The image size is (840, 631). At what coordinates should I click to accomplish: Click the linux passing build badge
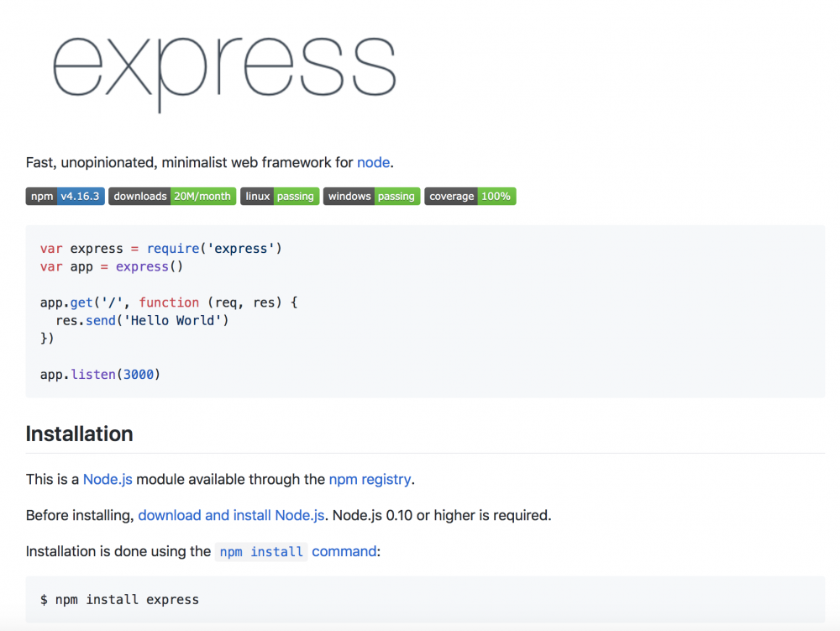280,197
